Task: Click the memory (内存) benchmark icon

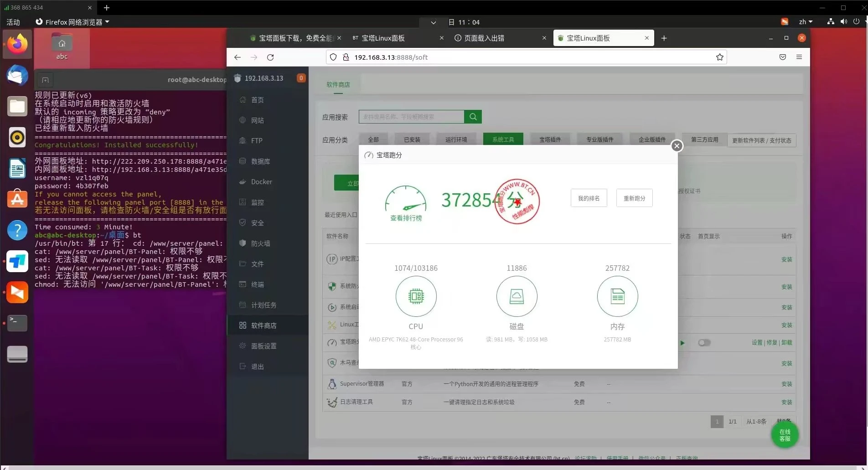Action: (617, 296)
